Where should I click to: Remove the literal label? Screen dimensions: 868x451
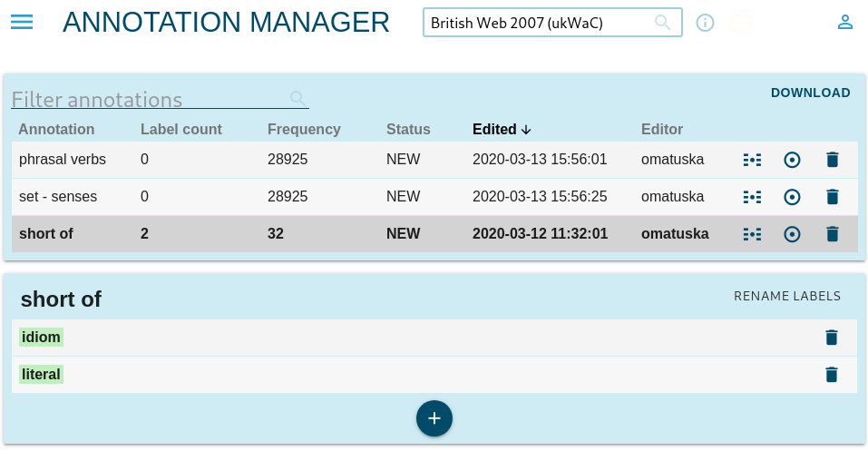point(831,375)
